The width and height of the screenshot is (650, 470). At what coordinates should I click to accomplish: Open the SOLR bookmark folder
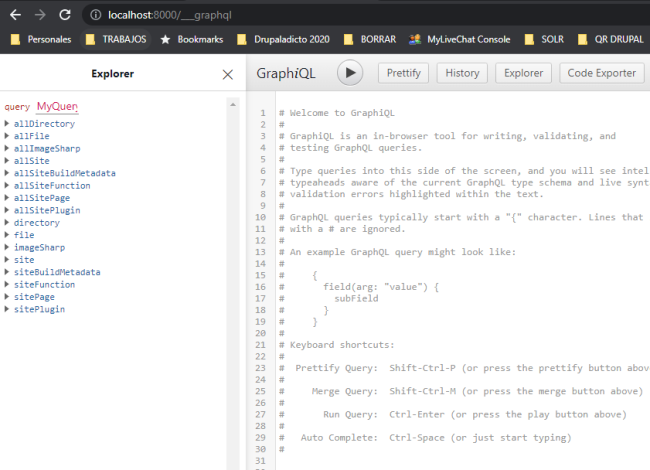coord(544,39)
